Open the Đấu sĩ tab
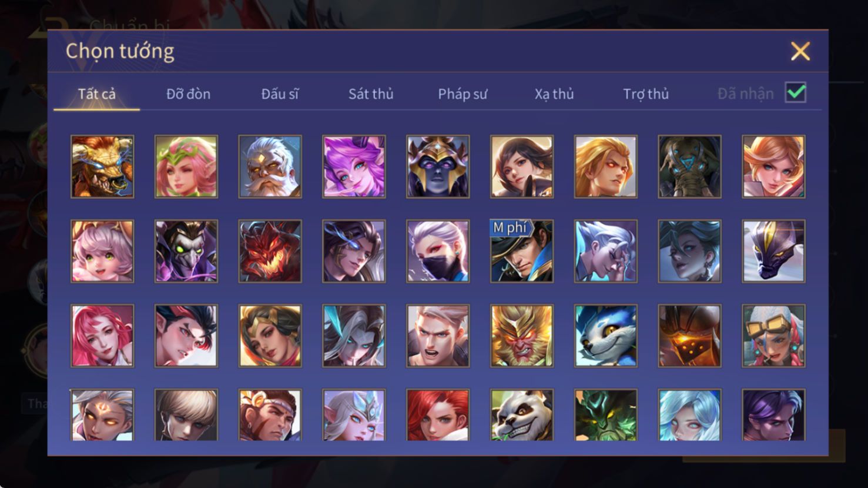This screenshot has width=868, height=488. point(280,94)
